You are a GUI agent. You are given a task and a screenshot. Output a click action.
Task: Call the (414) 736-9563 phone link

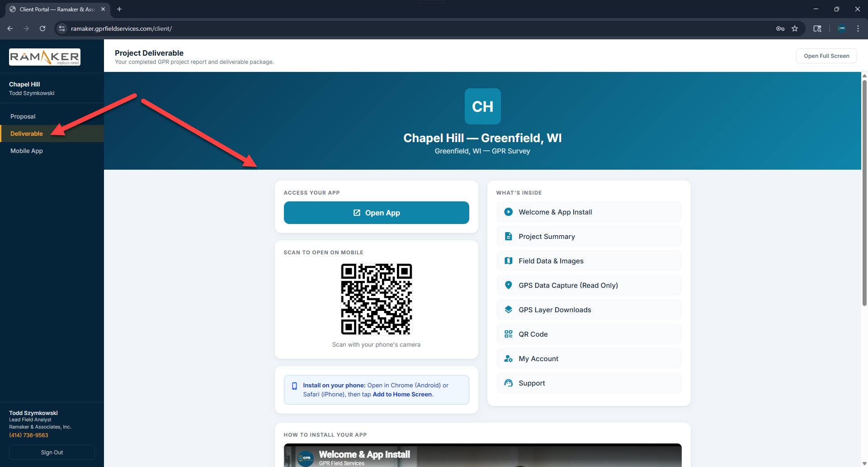(x=28, y=435)
